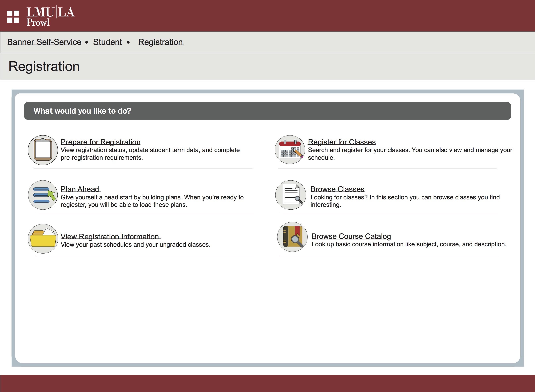This screenshot has width=535, height=392.
Task: Open the Prepare for Registration link
Action: pyautogui.click(x=101, y=142)
